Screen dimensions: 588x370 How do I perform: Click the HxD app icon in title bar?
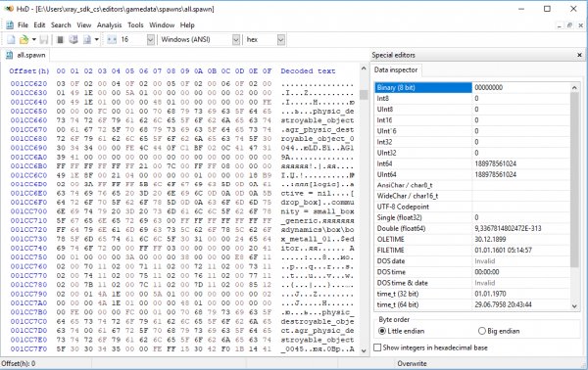(9, 9)
